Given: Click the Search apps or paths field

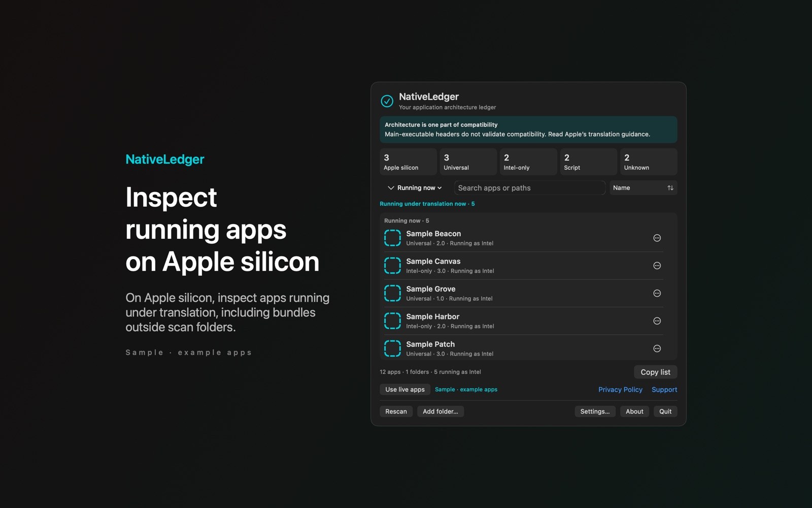Looking at the screenshot, I should click(529, 188).
